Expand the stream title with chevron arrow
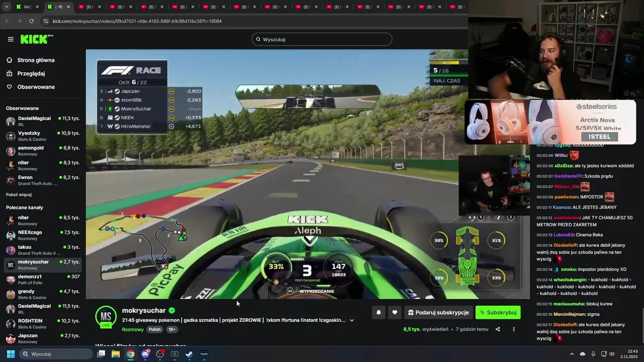Image resolution: width=644 pixels, height=362 pixels. click(x=352, y=320)
